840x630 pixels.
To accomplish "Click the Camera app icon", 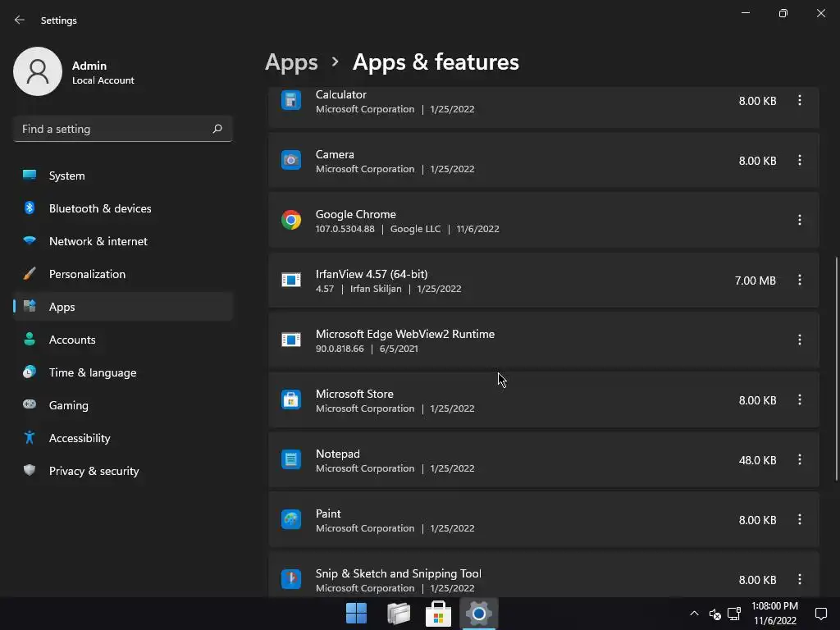I will coord(291,161).
